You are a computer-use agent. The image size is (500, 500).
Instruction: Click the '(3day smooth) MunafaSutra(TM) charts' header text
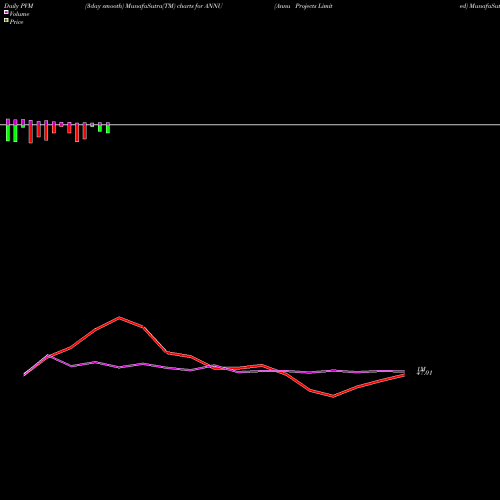(x=139, y=6)
